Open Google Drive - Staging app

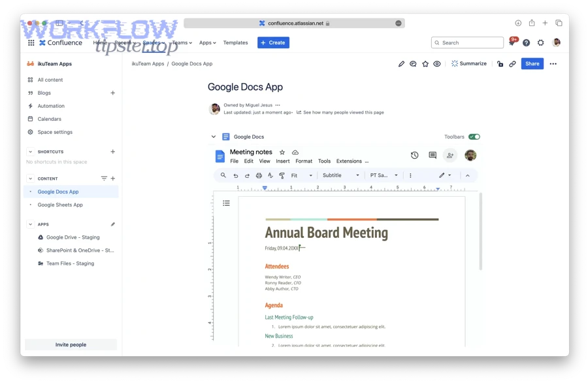73,237
